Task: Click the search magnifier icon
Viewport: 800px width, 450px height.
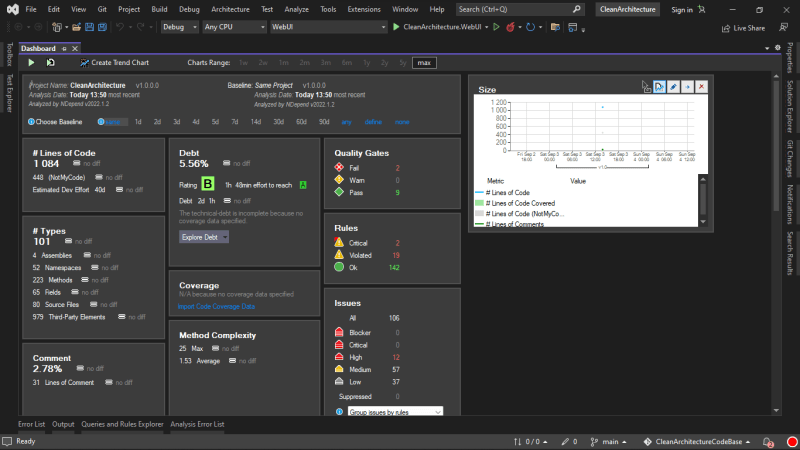Action: [x=576, y=9]
